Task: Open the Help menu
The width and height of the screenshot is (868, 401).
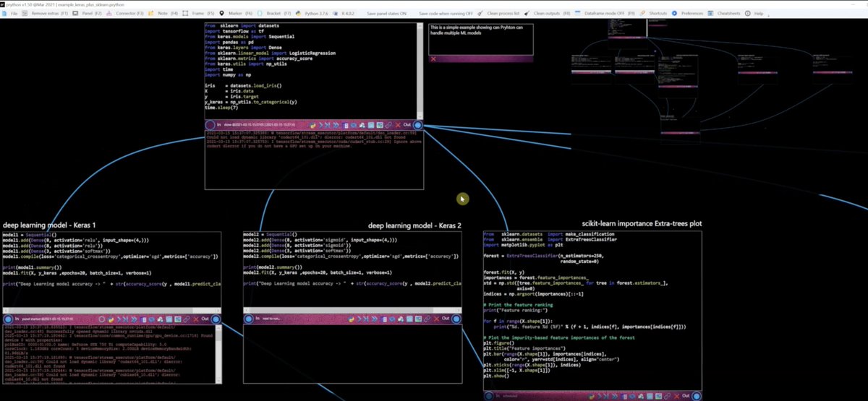Action: 755,13
